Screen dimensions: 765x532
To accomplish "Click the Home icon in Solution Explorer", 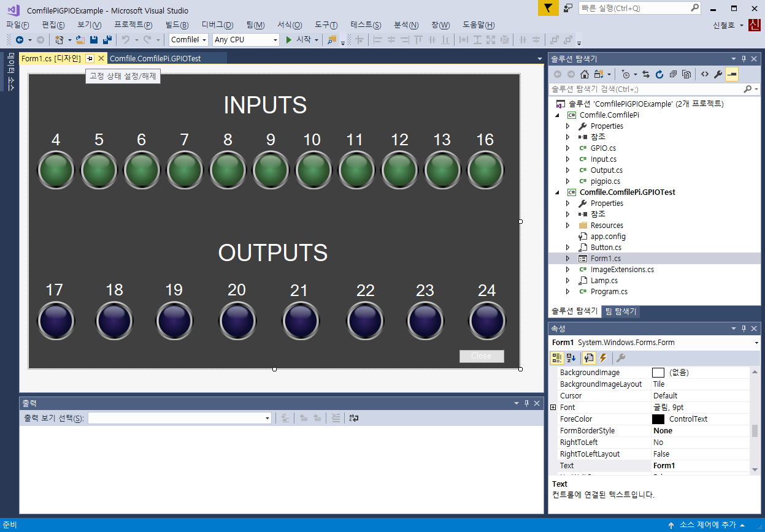I will (585, 74).
